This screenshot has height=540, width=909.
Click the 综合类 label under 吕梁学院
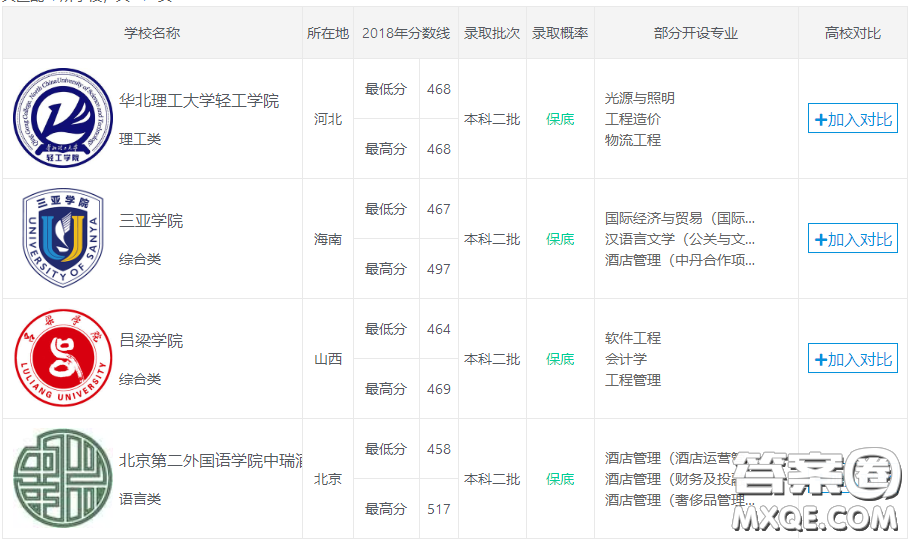tap(140, 379)
